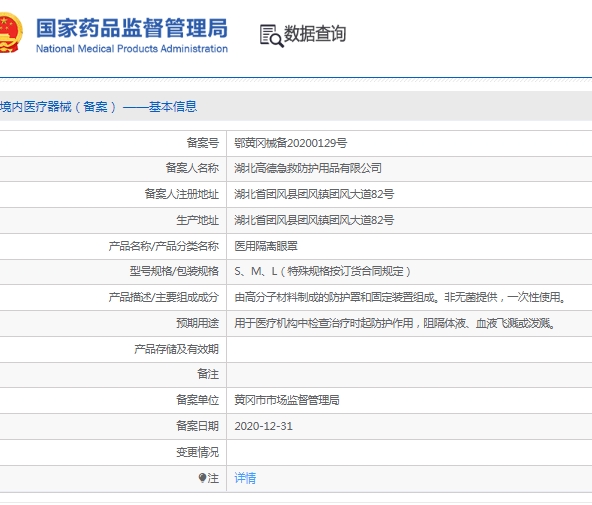
Task: Click National Medical Products Administration text
Action: [132, 49]
